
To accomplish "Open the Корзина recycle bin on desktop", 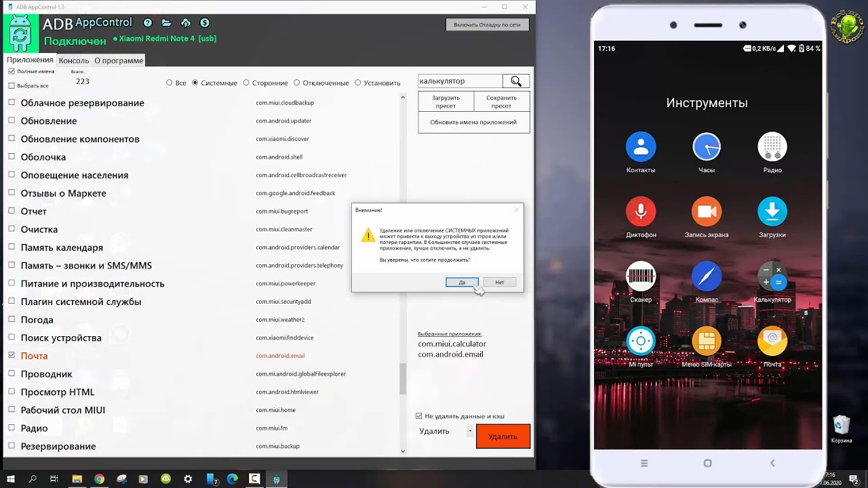I will point(842,430).
